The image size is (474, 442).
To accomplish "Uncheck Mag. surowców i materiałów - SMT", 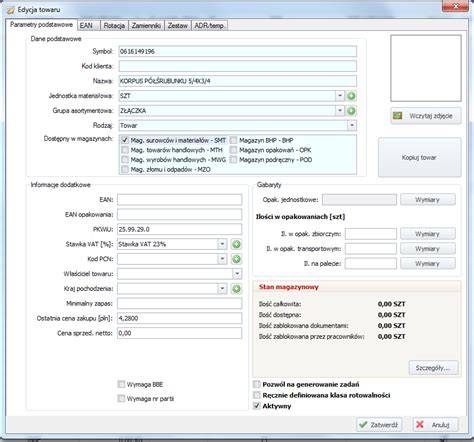I will (125, 140).
